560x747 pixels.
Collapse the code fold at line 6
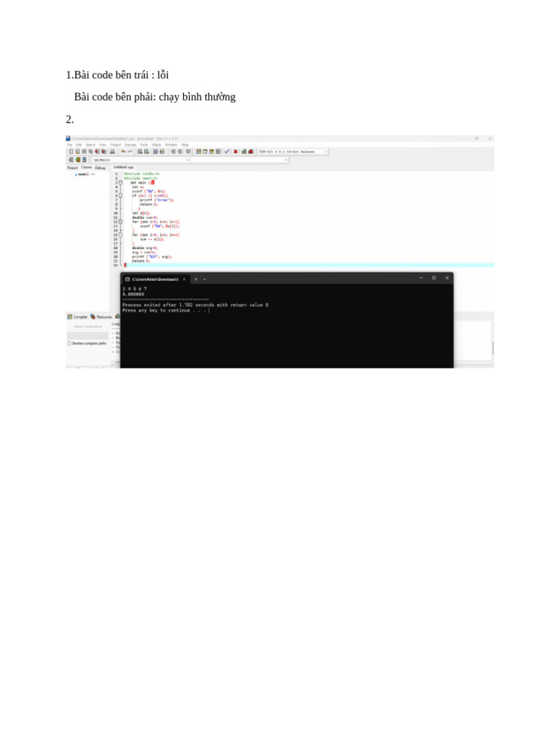[x=120, y=196]
